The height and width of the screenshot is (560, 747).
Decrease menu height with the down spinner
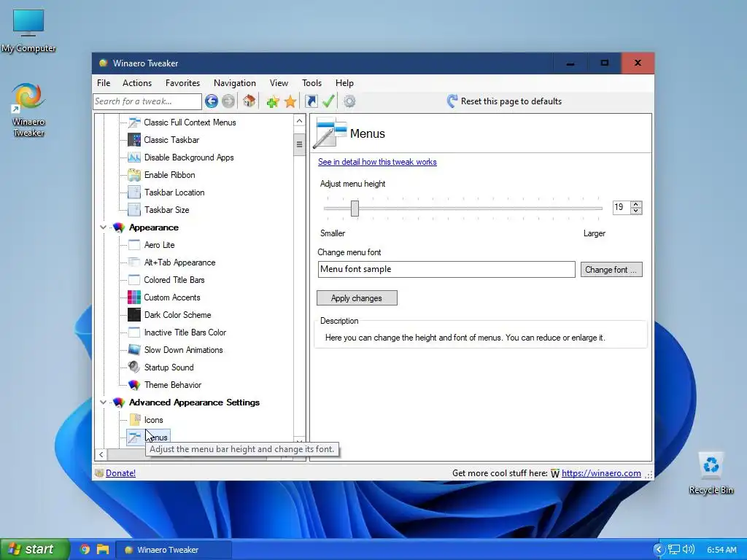click(x=636, y=211)
